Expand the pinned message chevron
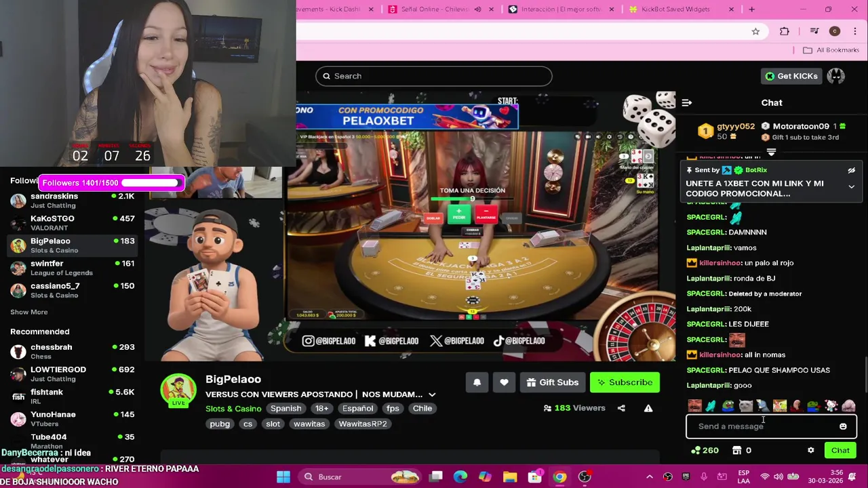Viewport: 868px width, 488px height. pyautogui.click(x=851, y=186)
